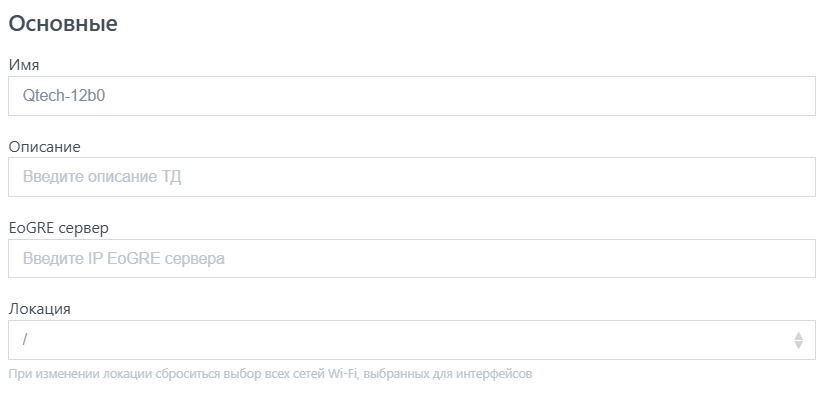Click the 'Введите IP EoGRE сервера' placeholder
Image resolution: width=828 pixels, height=398 pixels.
pyautogui.click(x=124, y=259)
